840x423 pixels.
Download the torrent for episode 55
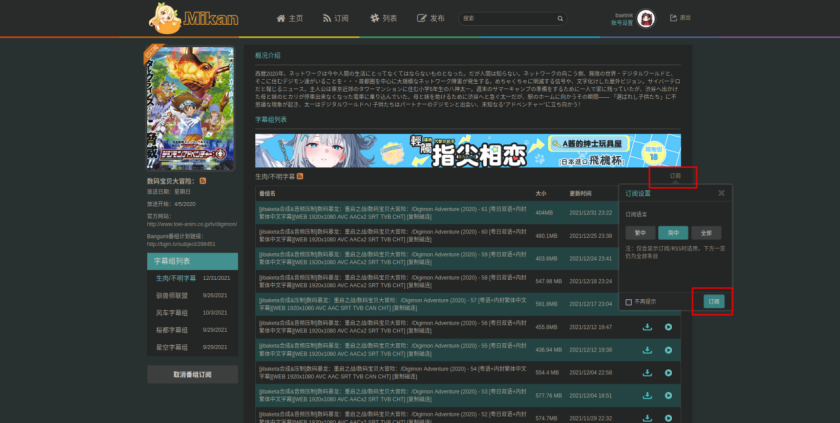[647, 350]
